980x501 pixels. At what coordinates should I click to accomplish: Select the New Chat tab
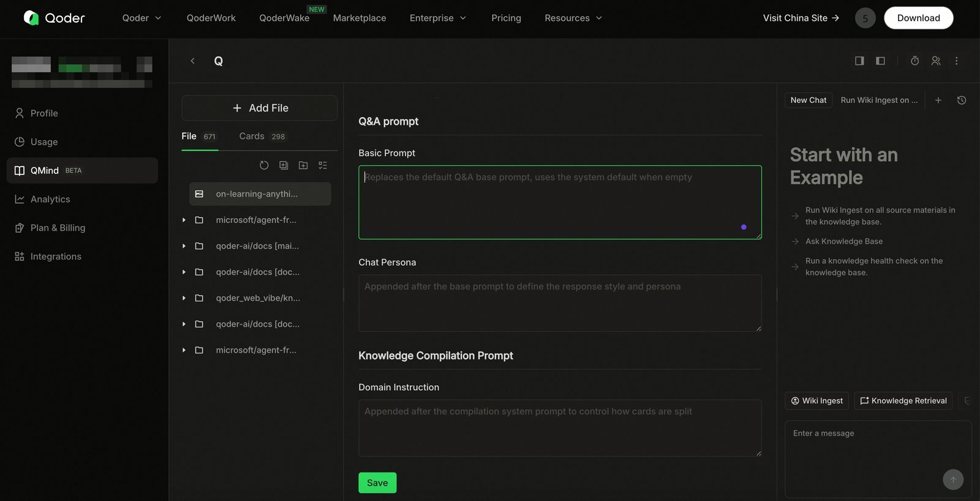tap(809, 100)
